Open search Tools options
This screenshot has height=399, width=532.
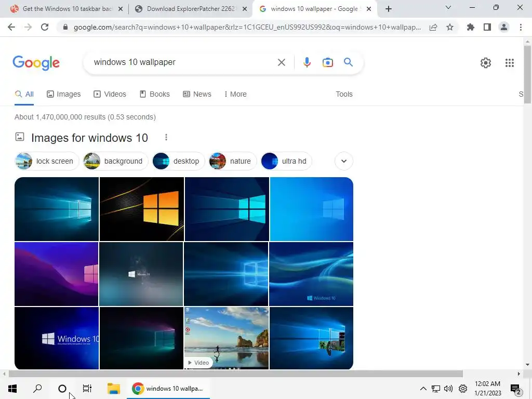click(344, 94)
